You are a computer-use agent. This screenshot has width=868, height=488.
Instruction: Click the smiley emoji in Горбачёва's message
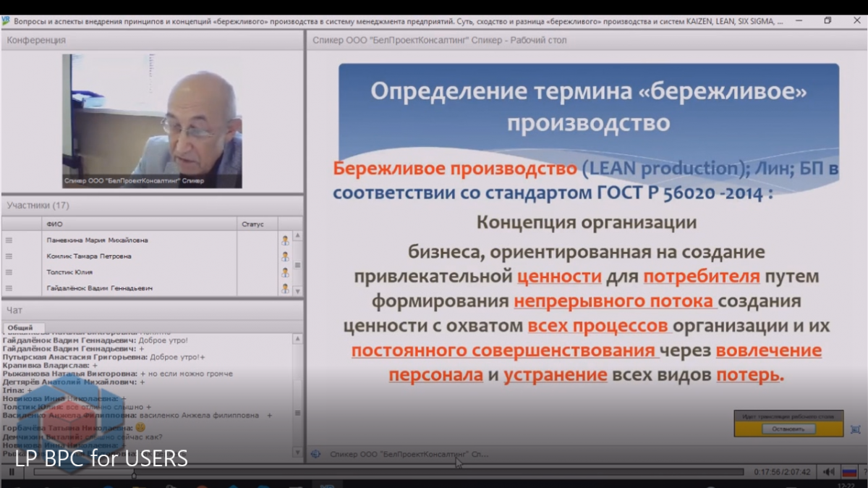pos(141,428)
